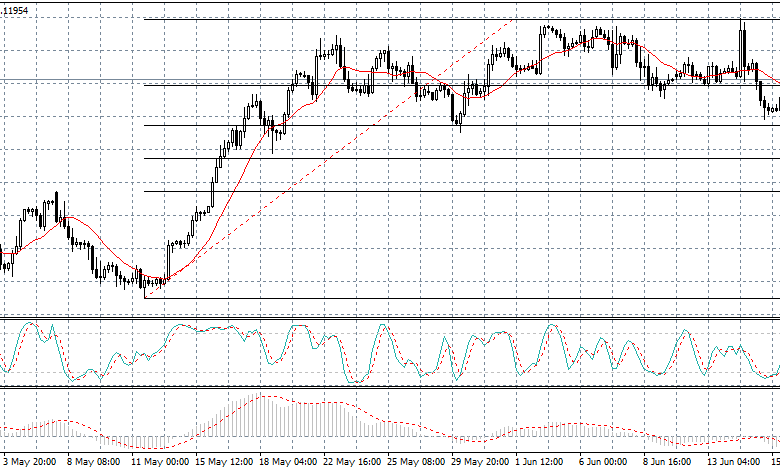This screenshot has height=473, width=780.
Task: Click the 25 May 08:00 axis label
Action: tap(414, 463)
